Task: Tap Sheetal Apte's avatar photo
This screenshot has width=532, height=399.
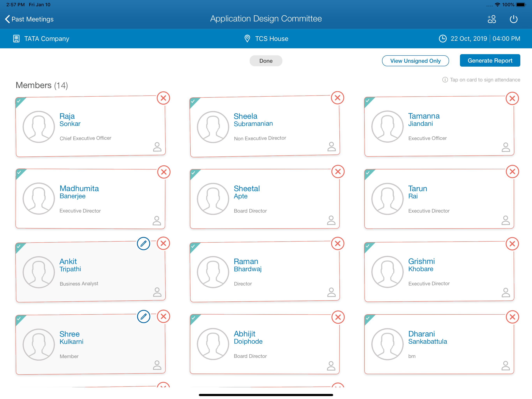Action: click(213, 199)
